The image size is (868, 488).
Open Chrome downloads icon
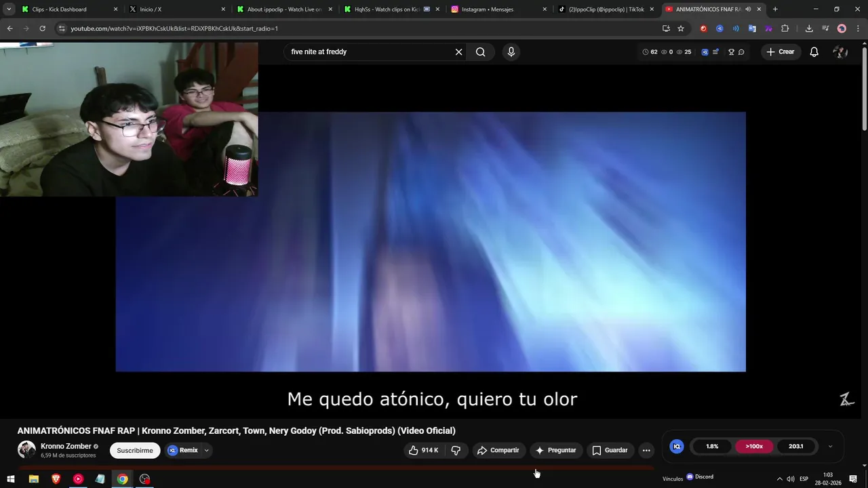click(x=809, y=28)
